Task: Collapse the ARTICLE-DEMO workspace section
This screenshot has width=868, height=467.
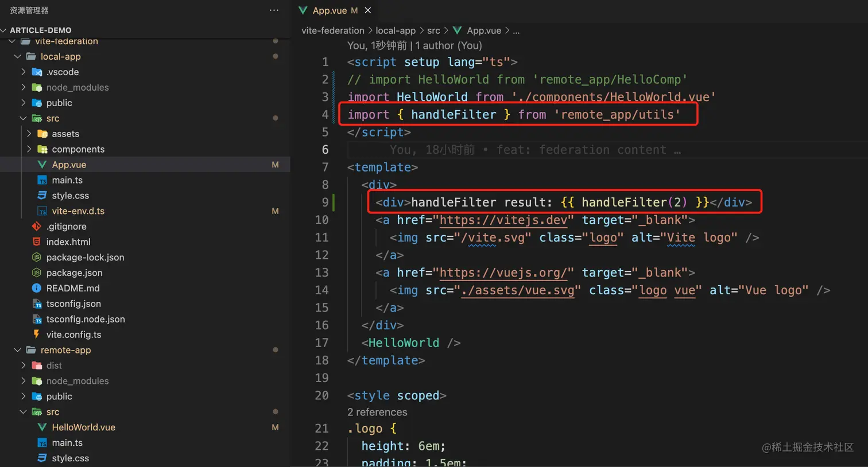Action: click(4, 30)
